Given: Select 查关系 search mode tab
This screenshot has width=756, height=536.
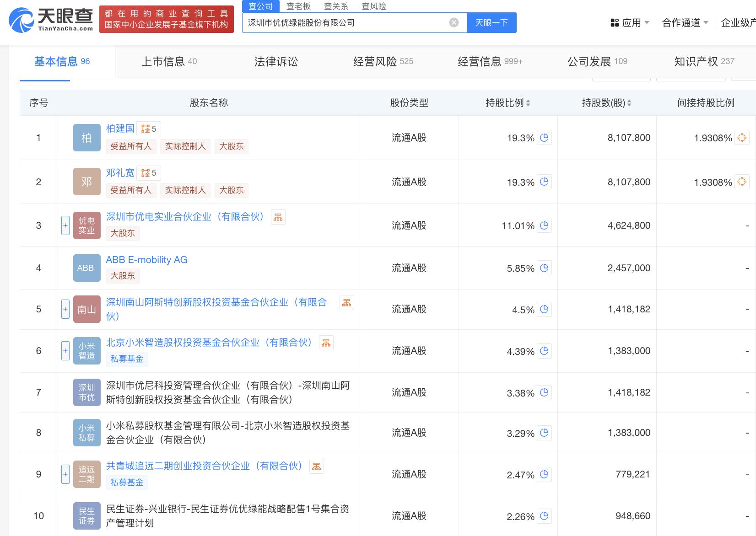Looking at the screenshot, I should coord(336,6).
